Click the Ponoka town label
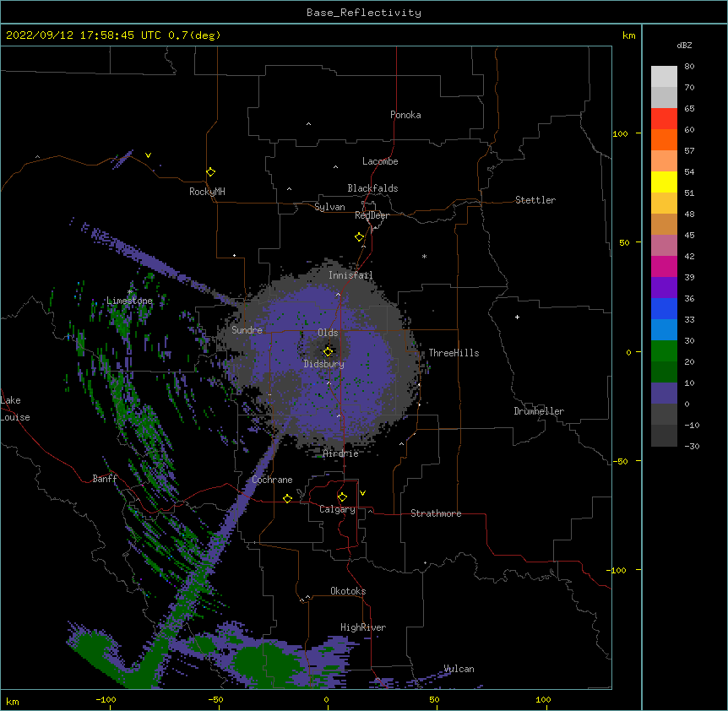728x711 pixels. [405, 115]
